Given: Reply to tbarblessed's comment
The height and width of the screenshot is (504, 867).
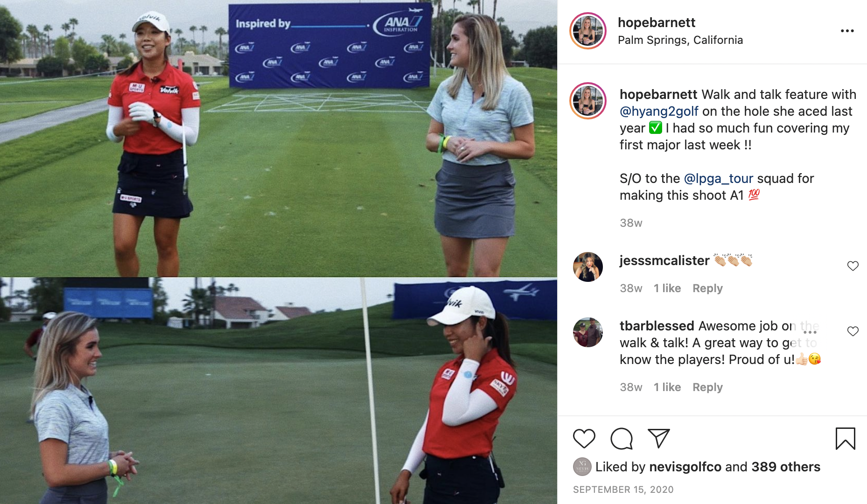Looking at the screenshot, I should [x=707, y=387].
